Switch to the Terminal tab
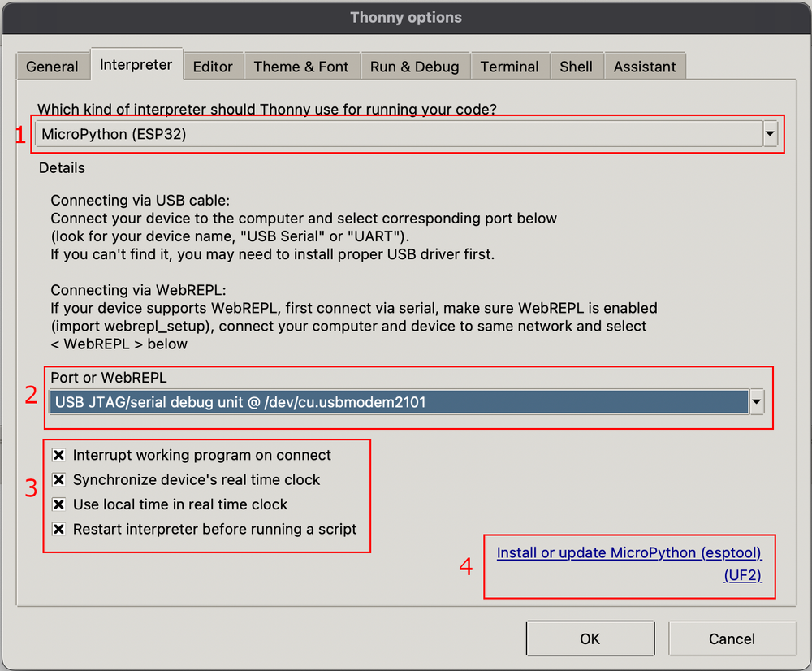Screen dimensions: 812x671 (509, 66)
